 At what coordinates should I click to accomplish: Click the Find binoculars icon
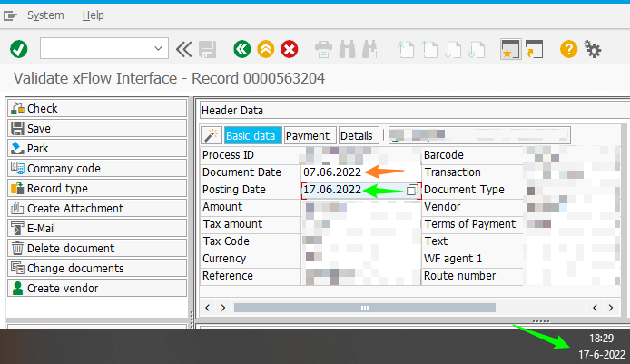[347, 49]
